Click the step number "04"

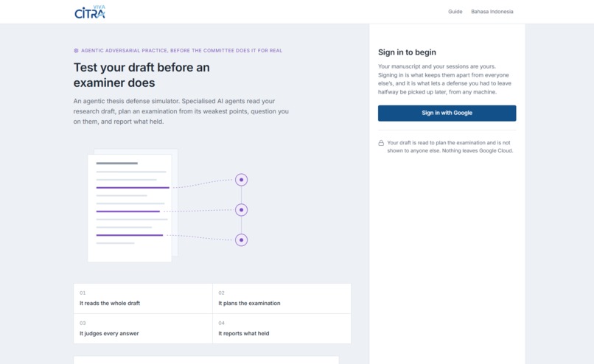pyautogui.click(x=221, y=323)
